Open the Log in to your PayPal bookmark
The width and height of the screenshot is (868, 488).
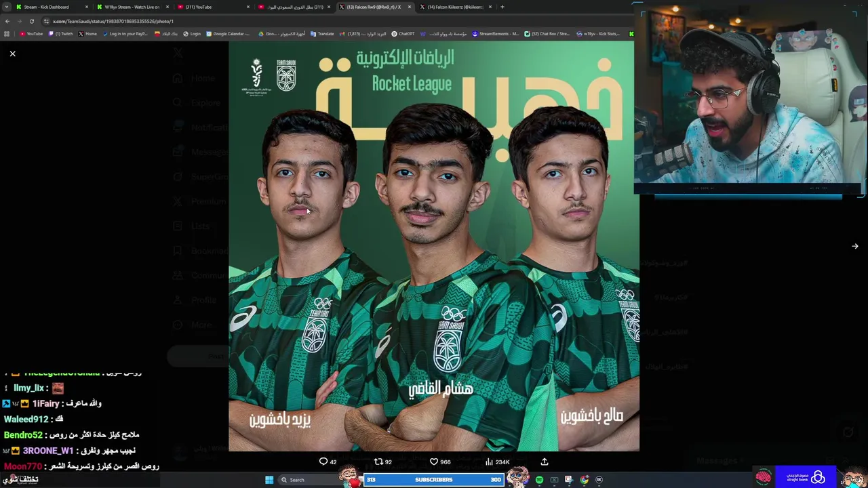[x=125, y=34]
